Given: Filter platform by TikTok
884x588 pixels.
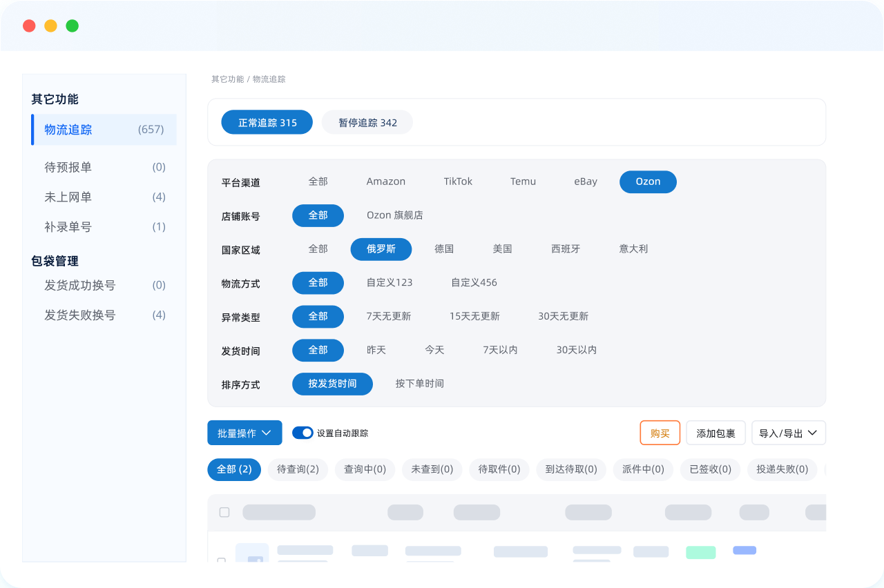Looking at the screenshot, I should click(x=458, y=182).
